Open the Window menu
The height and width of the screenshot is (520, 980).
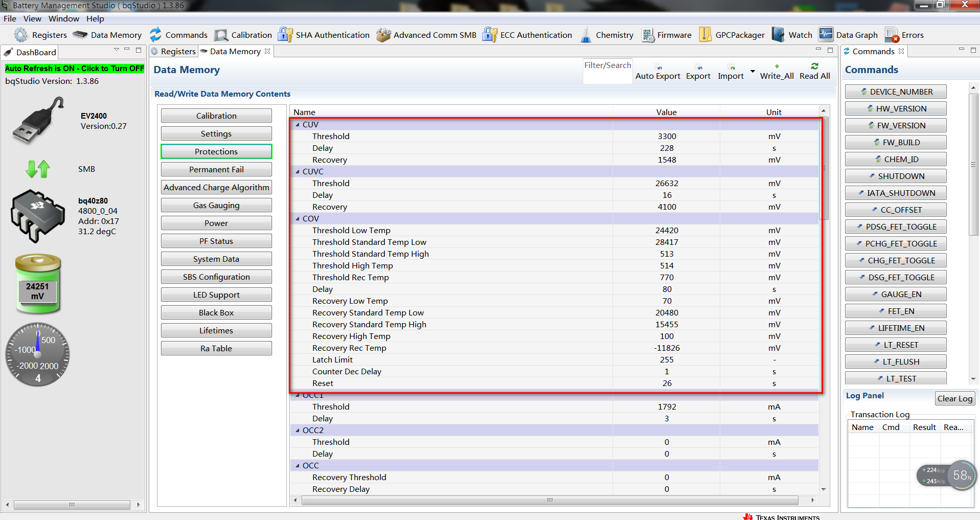(x=64, y=18)
